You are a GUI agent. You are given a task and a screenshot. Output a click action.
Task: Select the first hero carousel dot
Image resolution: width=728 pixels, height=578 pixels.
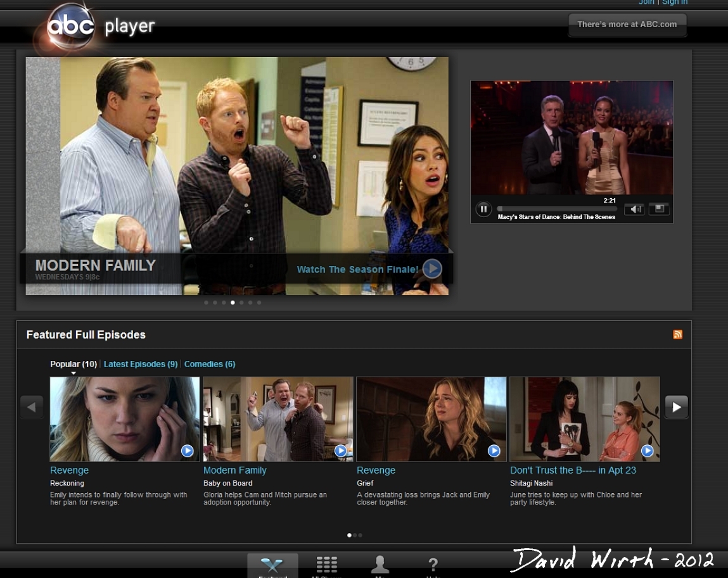tap(206, 303)
